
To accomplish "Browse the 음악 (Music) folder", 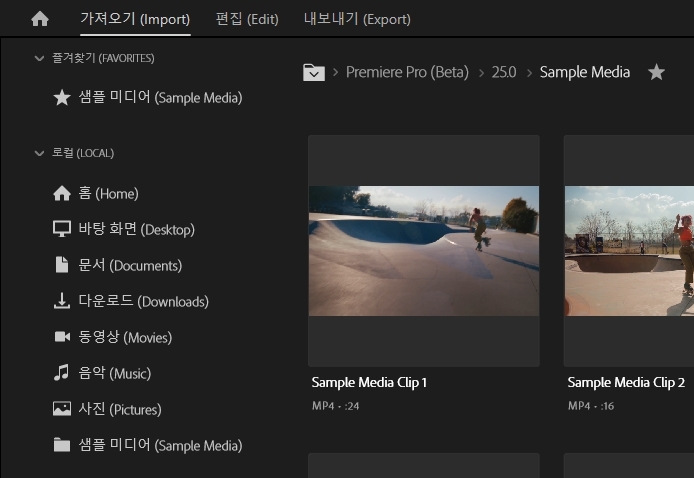I will coord(115,373).
